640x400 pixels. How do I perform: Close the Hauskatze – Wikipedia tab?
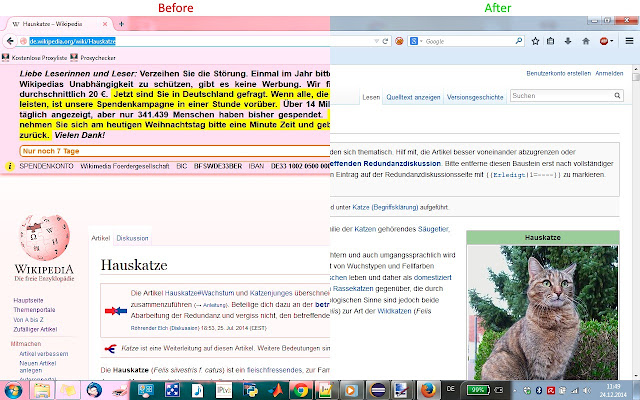pos(105,24)
